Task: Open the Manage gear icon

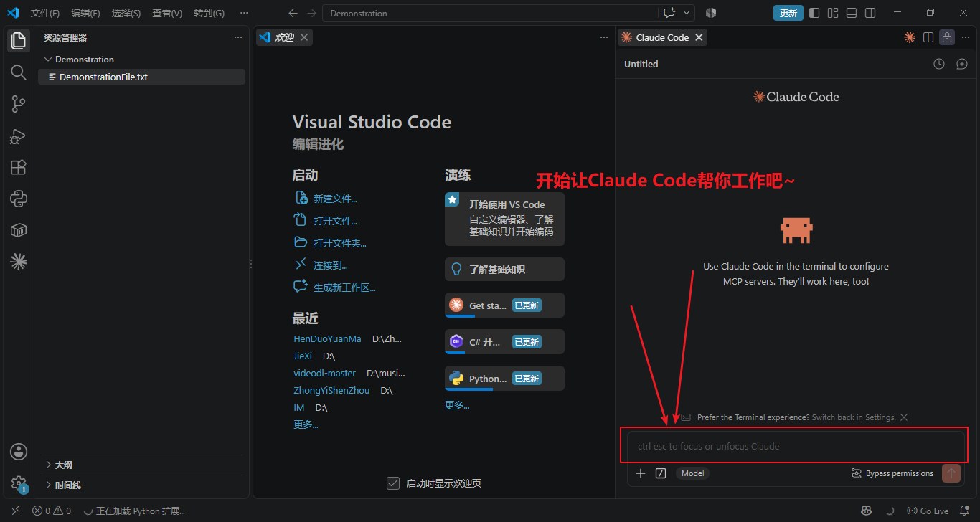Action: pyautogui.click(x=18, y=484)
